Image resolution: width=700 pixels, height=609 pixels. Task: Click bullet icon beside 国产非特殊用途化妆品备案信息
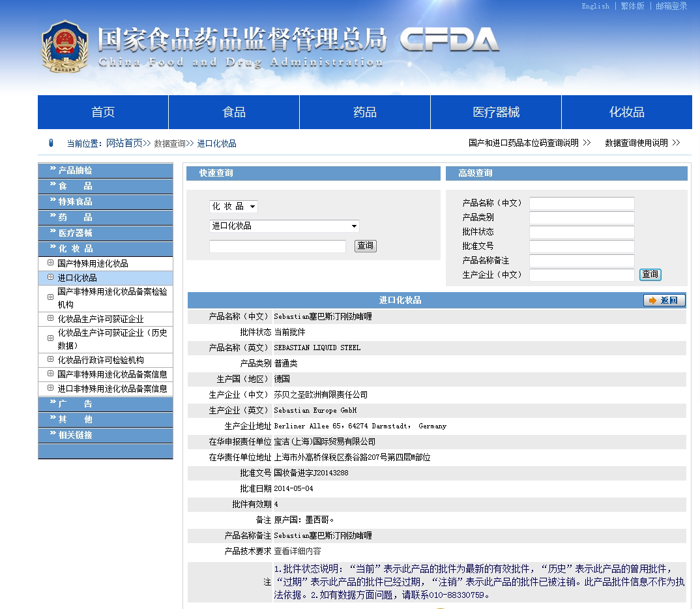tap(50, 374)
